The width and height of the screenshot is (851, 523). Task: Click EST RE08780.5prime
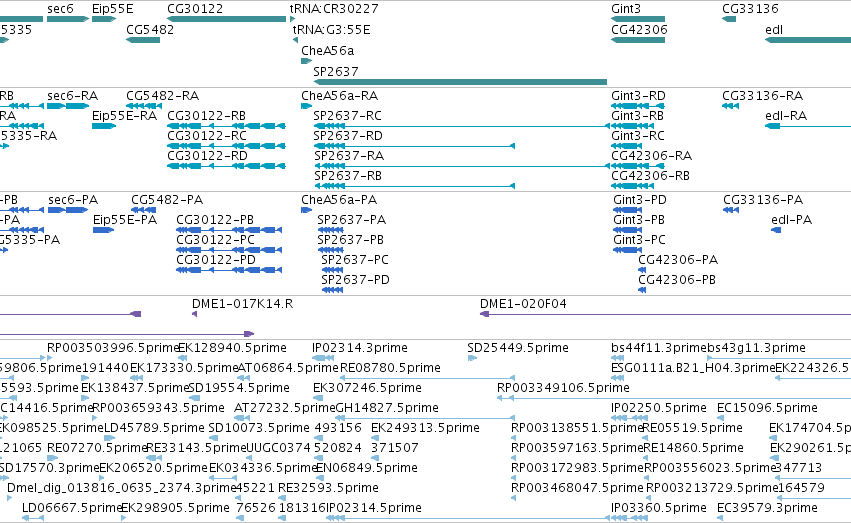tap(427, 378)
